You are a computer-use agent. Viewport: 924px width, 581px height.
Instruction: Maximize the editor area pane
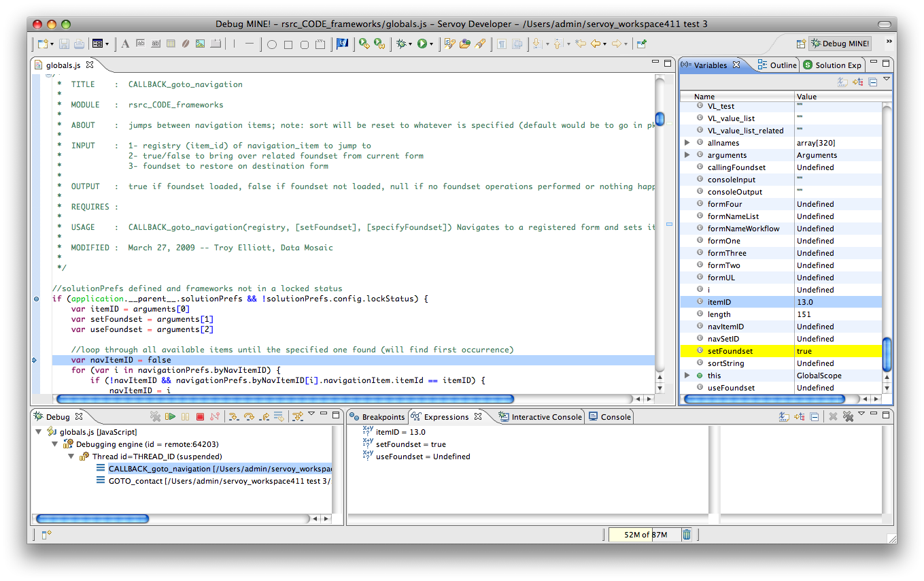pos(668,63)
